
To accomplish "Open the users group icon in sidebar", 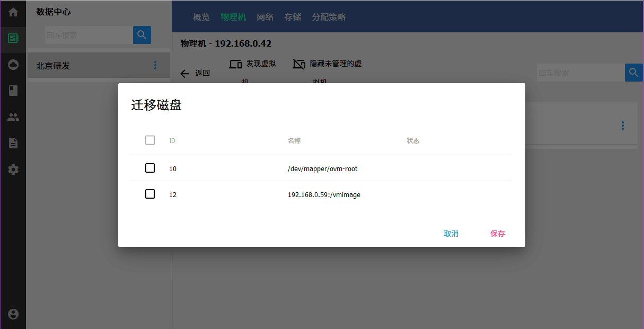I will [x=13, y=117].
